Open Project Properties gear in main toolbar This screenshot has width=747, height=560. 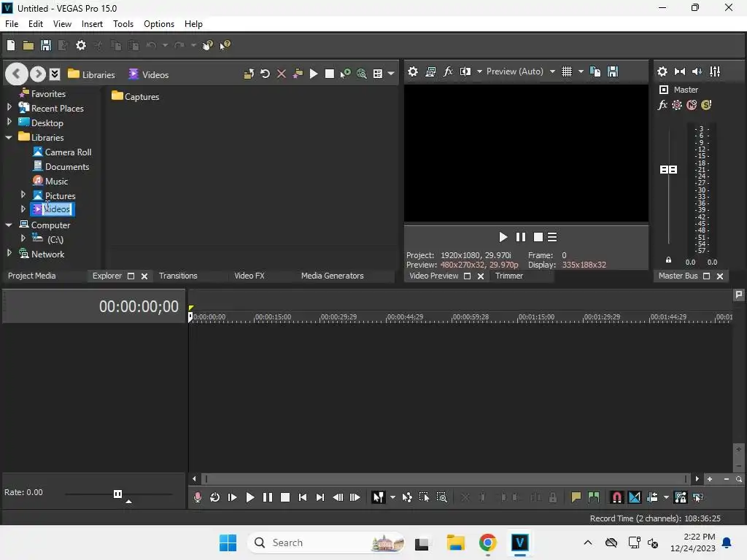[81, 45]
